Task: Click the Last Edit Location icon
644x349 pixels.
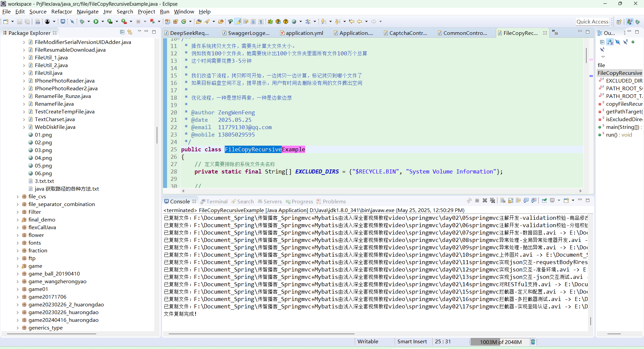Action: (x=352, y=21)
